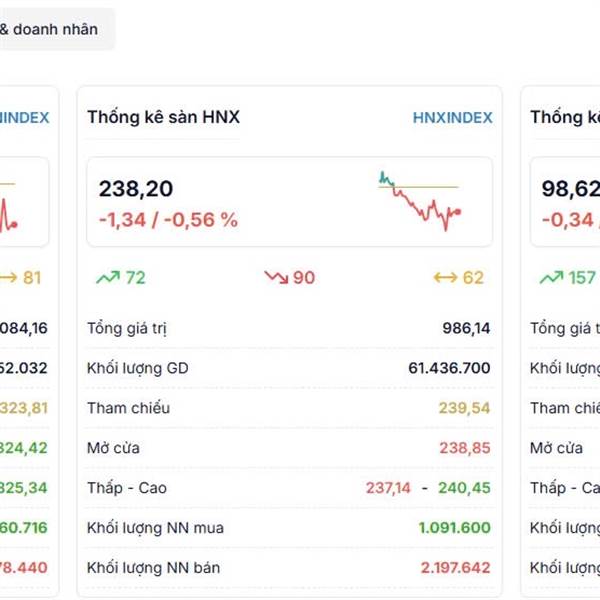
Task: Click the left card's mini chart
Action: point(8,209)
